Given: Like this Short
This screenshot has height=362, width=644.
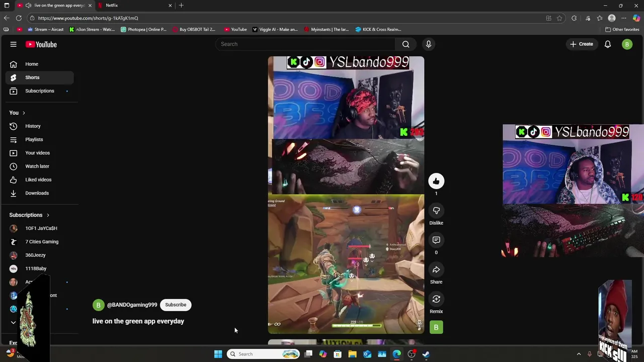Looking at the screenshot, I should (436, 181).
